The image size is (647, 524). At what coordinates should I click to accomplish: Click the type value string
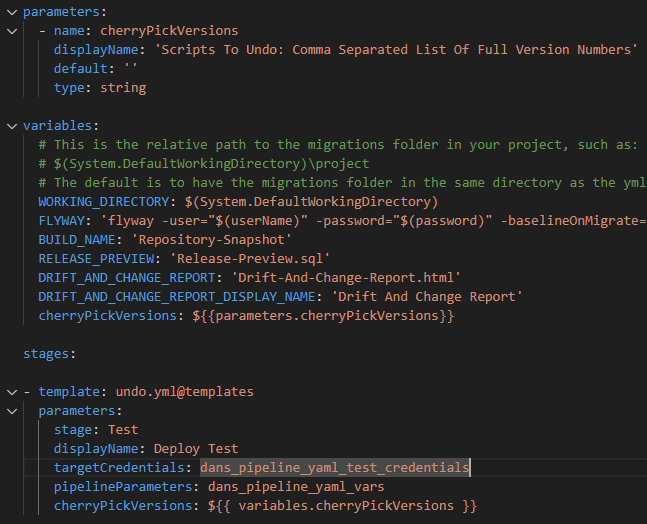click(123, 87)
